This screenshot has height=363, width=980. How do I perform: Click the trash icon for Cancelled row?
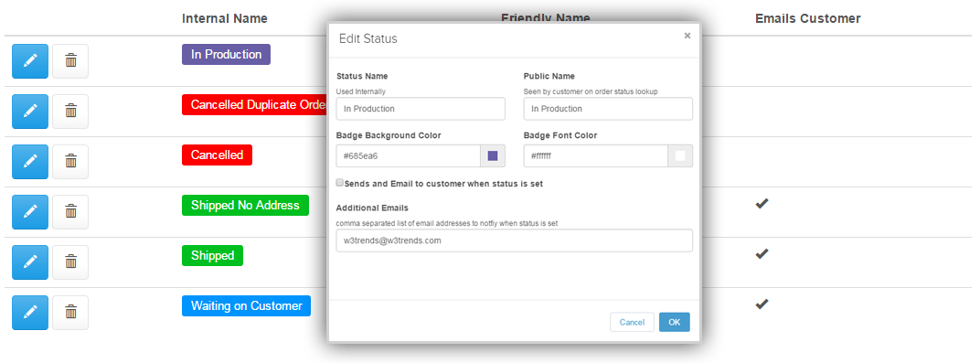pyautogui.click(x=70, y=162)
